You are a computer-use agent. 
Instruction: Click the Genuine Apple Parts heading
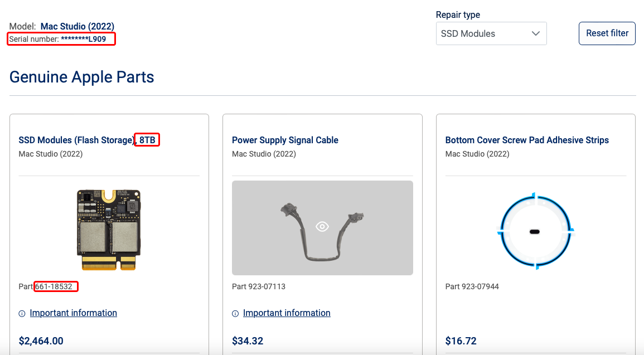point(81,77)
